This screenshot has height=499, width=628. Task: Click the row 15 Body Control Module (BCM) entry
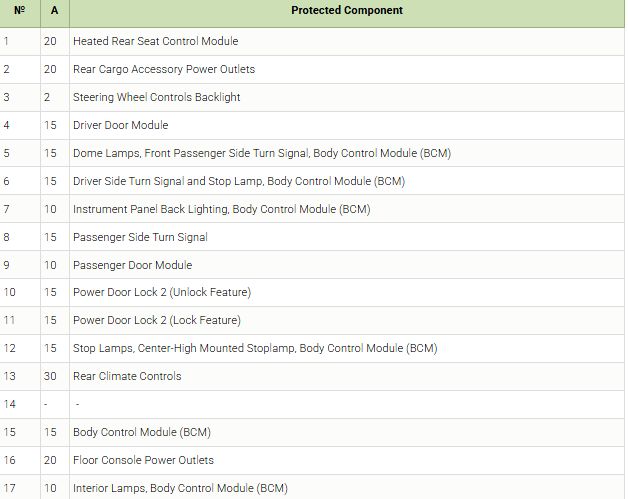141,433
